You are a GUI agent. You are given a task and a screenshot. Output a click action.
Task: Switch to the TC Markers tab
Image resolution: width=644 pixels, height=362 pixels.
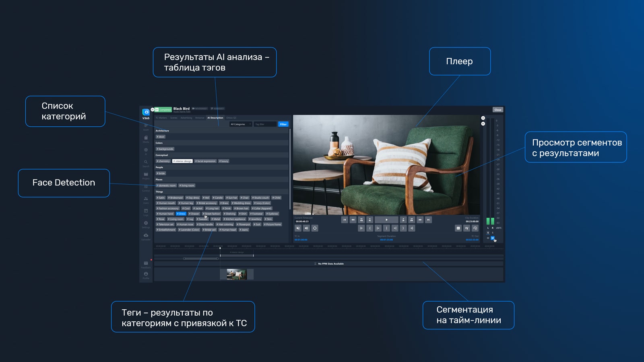click(x=161, y=118)
